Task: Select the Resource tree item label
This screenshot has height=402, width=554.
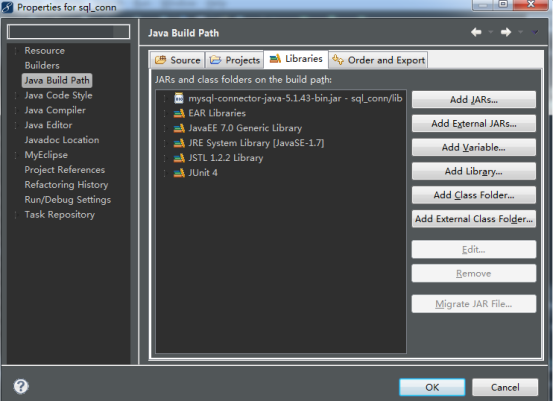Action: pyautogui.click(x=45, y=51)
